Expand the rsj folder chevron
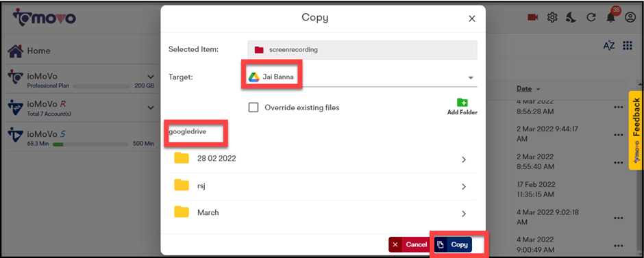 464,187
